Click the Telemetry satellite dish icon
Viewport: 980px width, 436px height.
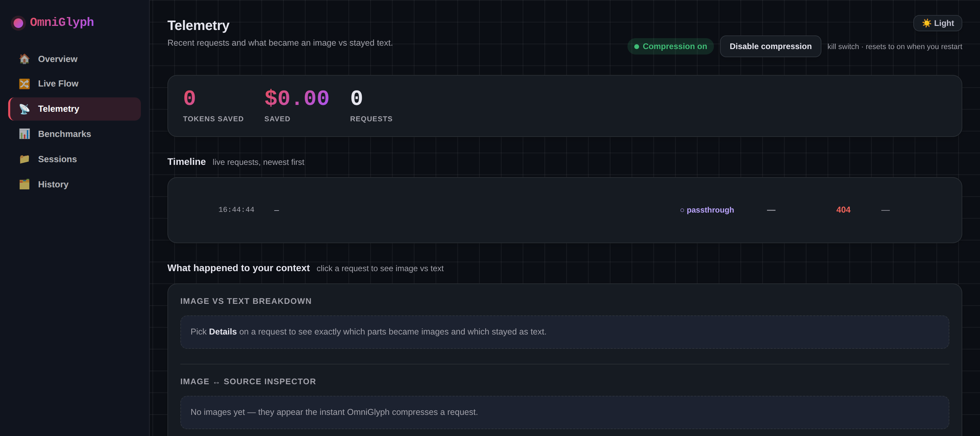point(24,109)
